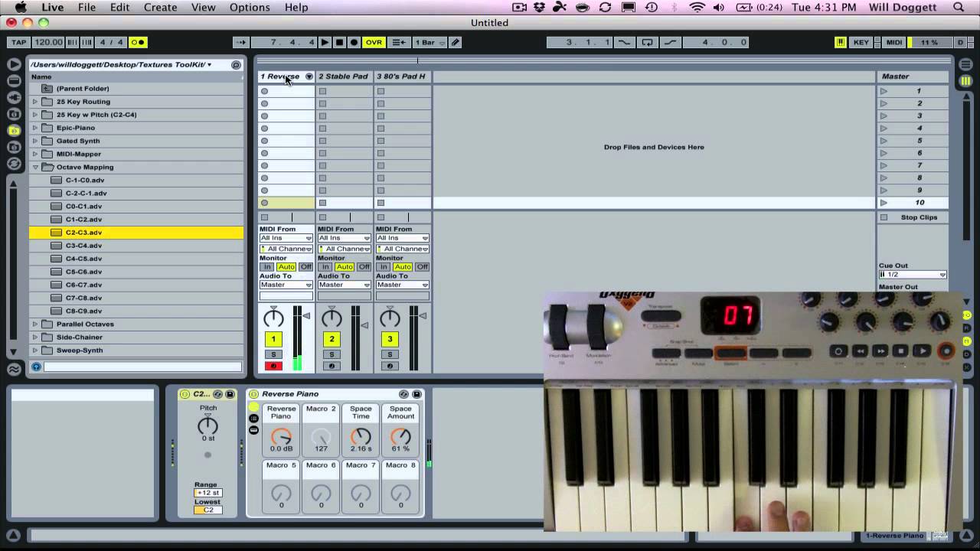980x551 pixels.
Task: Toggle the KEY map mode switch
Action: (861, 42)
